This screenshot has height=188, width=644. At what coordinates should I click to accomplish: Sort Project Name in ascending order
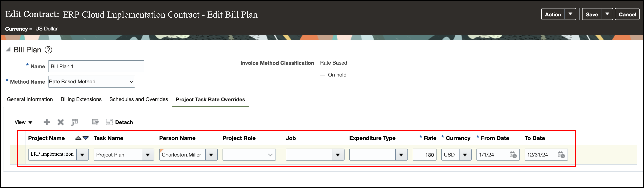click(78, 138)
